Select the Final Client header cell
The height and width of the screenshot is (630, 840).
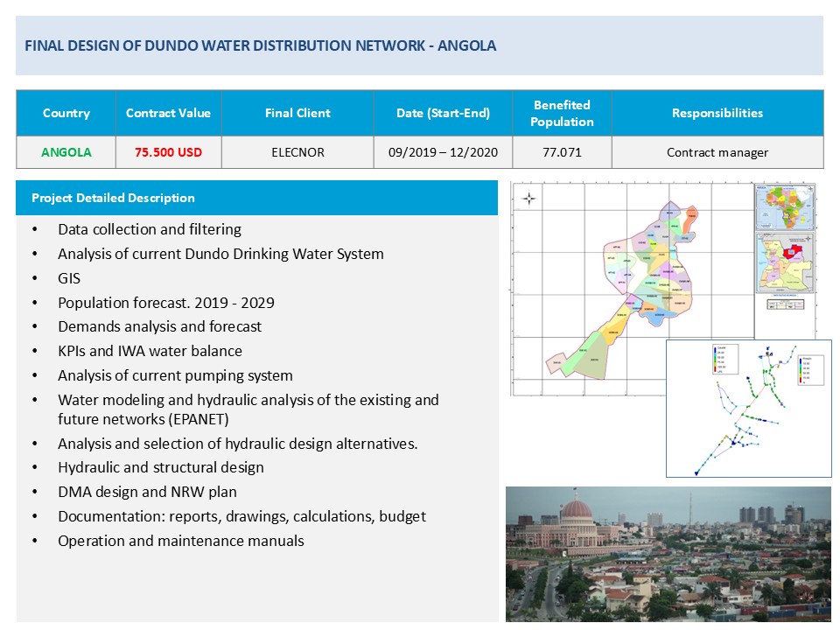pyautogui.click(x=297, y=113)
